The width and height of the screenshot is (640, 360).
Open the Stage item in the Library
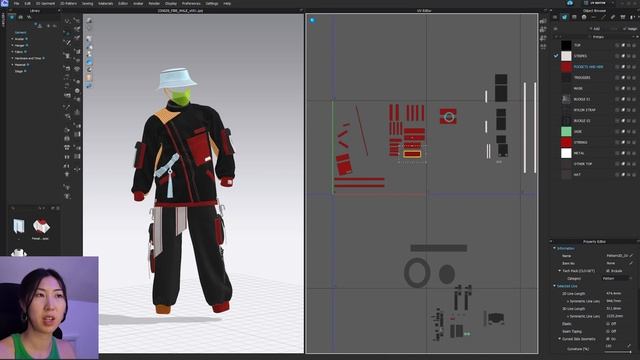point(19,71)
